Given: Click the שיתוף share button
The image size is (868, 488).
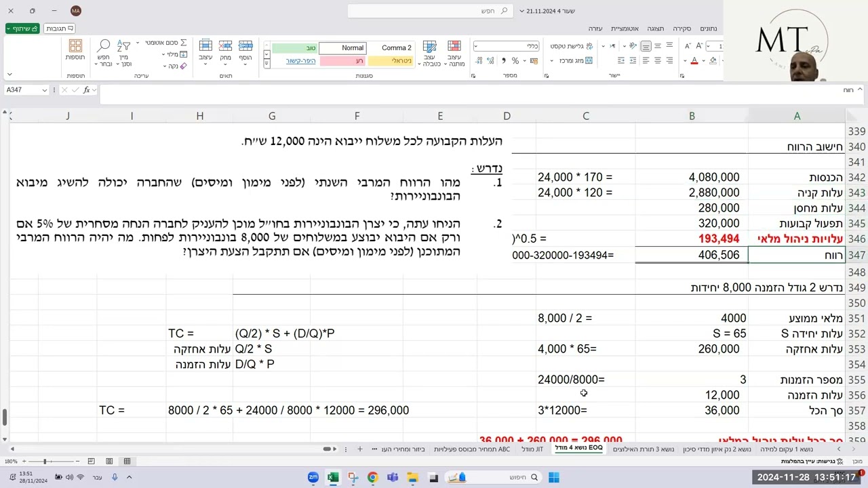Looking at the screenshot, I should coord(22,28).
